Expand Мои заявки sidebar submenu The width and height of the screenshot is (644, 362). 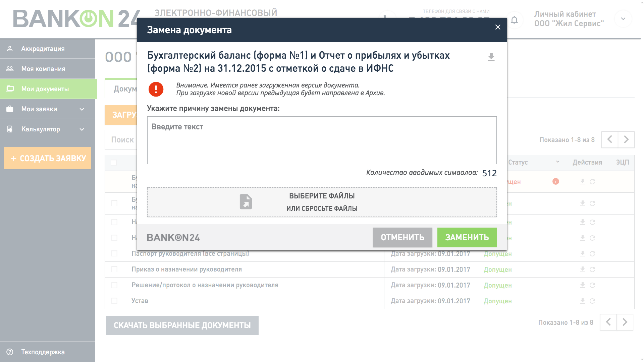pos(82,109)
